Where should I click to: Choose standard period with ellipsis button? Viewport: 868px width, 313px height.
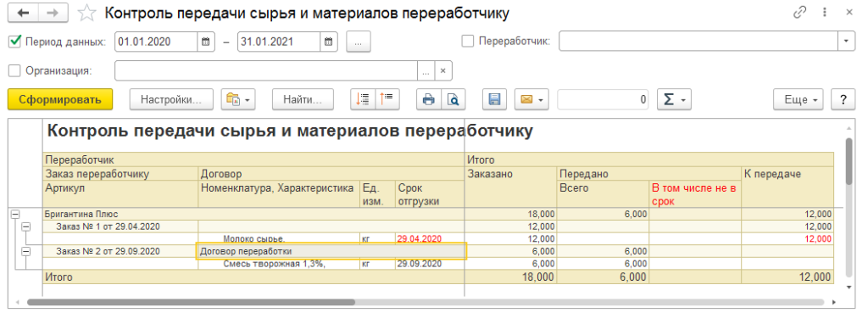[359, 42]
